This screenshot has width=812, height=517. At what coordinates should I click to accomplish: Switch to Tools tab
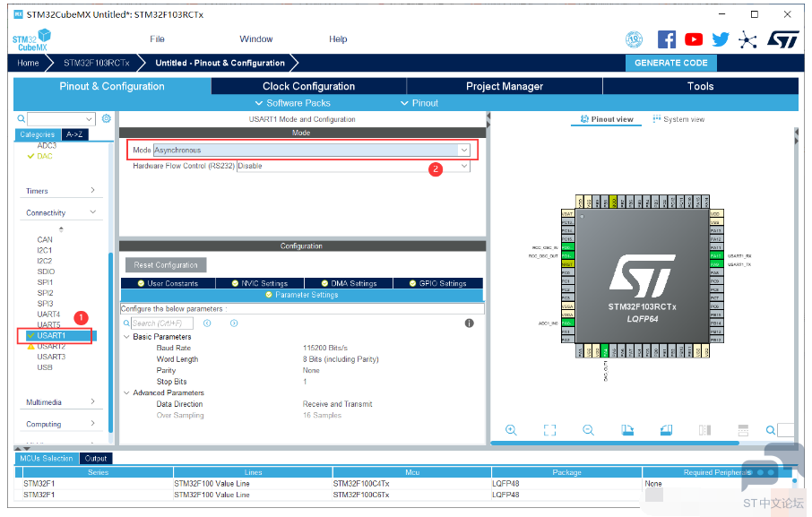tap(701, 86)
